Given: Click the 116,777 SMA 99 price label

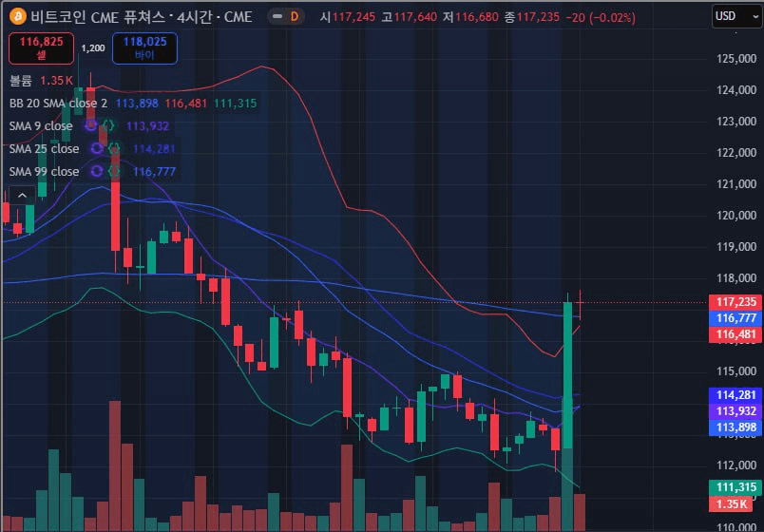Looking at the screenshot, I should (x=735, y=318).
